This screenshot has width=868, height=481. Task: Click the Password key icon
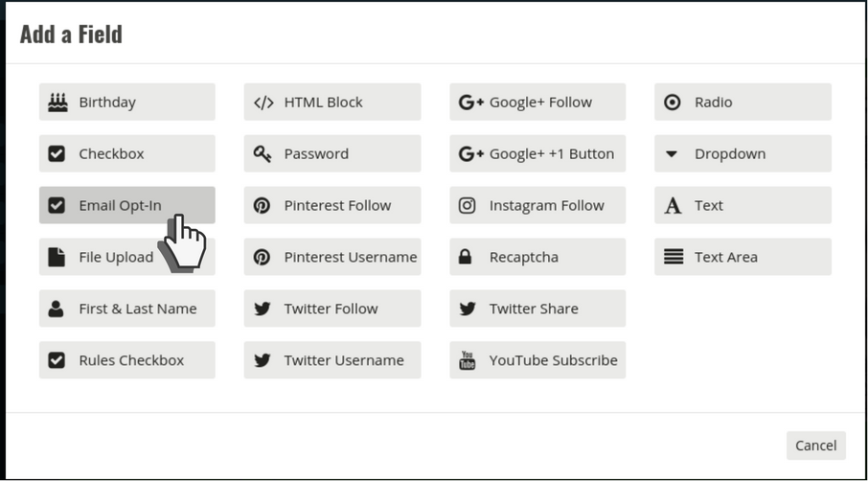[263, 153]
